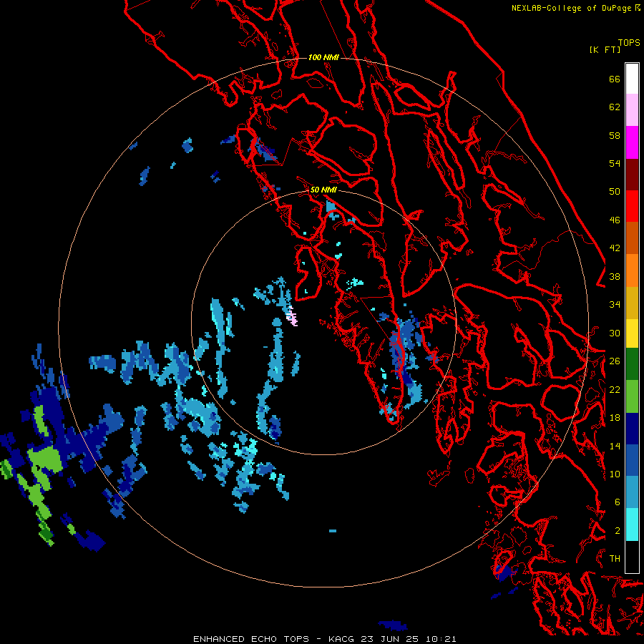Click the [K FT] units label
644x644 pixels.
pyautogui.click(x=605, y=49)
